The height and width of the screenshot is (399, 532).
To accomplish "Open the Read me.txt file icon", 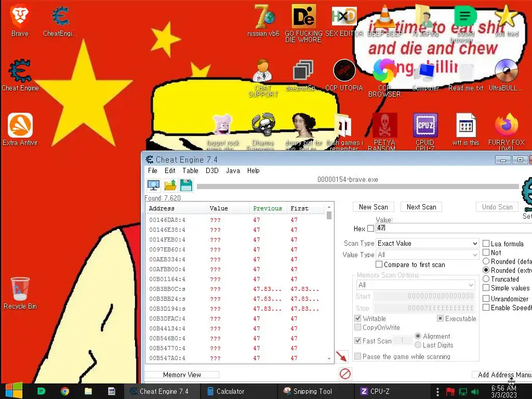I will [466, 76].
